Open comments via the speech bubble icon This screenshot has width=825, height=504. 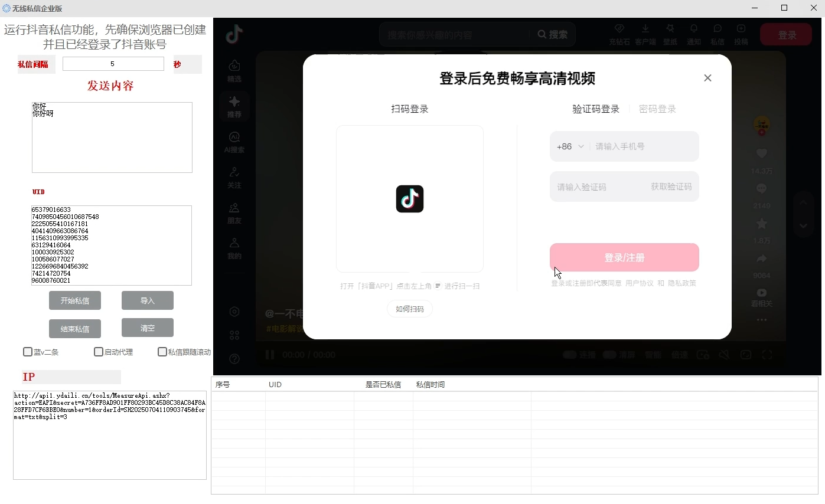pos(762,189)
